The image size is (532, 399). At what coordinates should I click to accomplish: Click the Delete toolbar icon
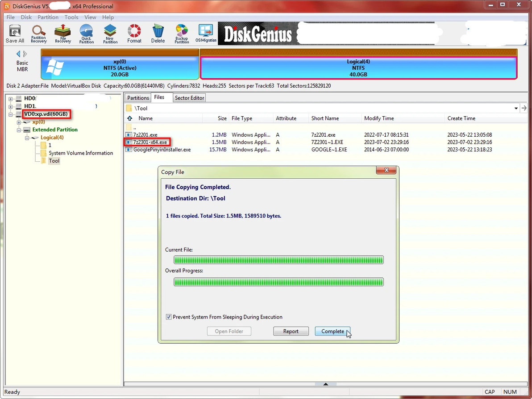tap(158, 34)
